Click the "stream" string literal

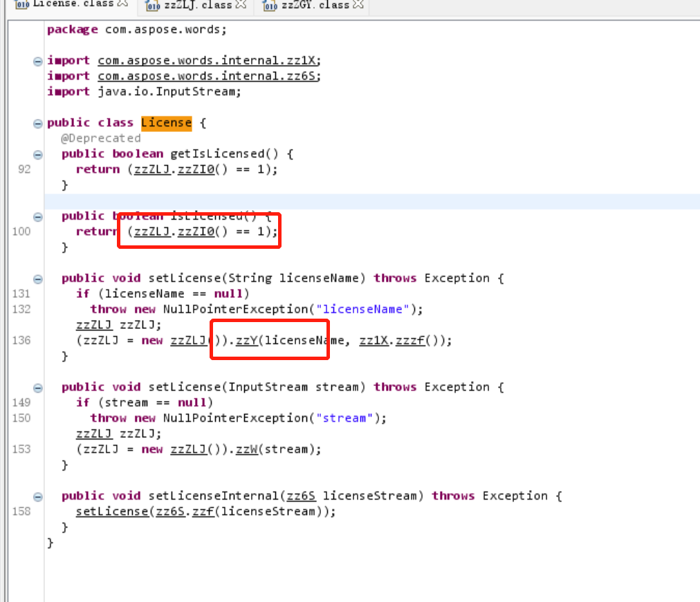[344, 418]
